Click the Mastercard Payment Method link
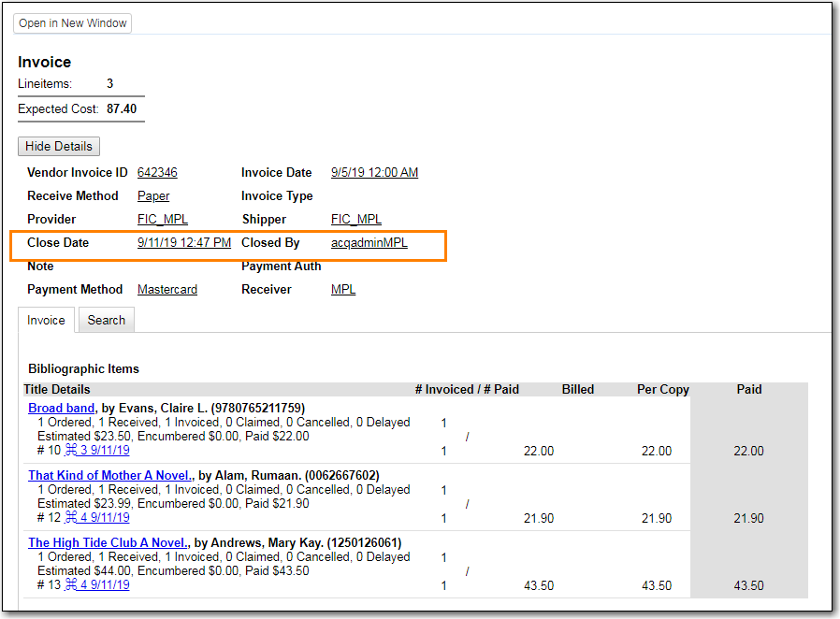 pyautogui.click(x=167, y=289)
